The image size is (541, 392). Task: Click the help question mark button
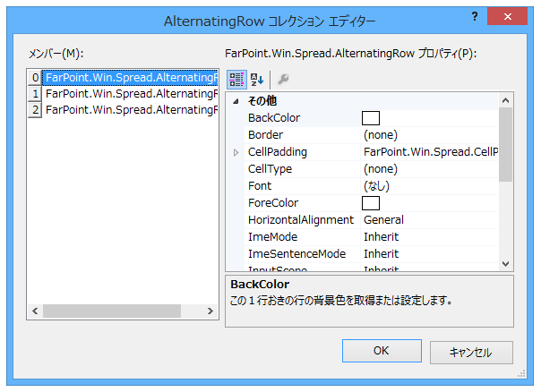click(475, 18)
